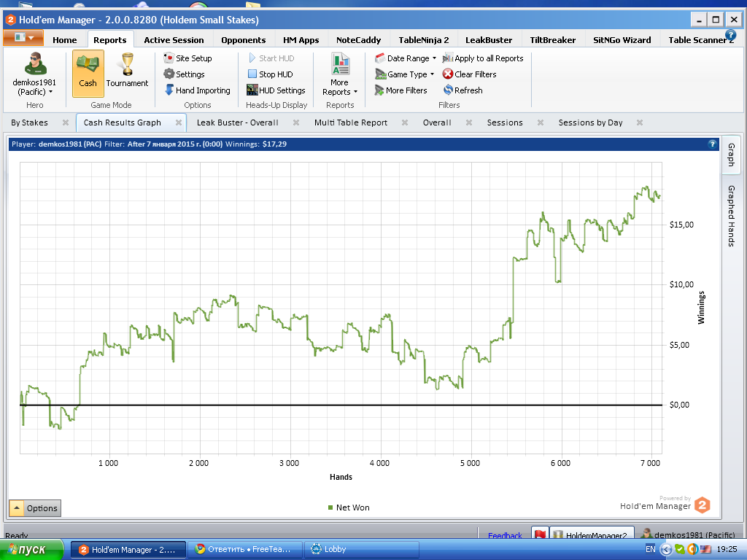Refresh the report data
This screenshot has width=747, height=560.
[462, 90]
